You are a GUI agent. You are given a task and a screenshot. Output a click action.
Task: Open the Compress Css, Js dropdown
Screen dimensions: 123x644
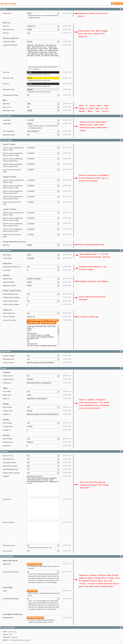(43, 545)
